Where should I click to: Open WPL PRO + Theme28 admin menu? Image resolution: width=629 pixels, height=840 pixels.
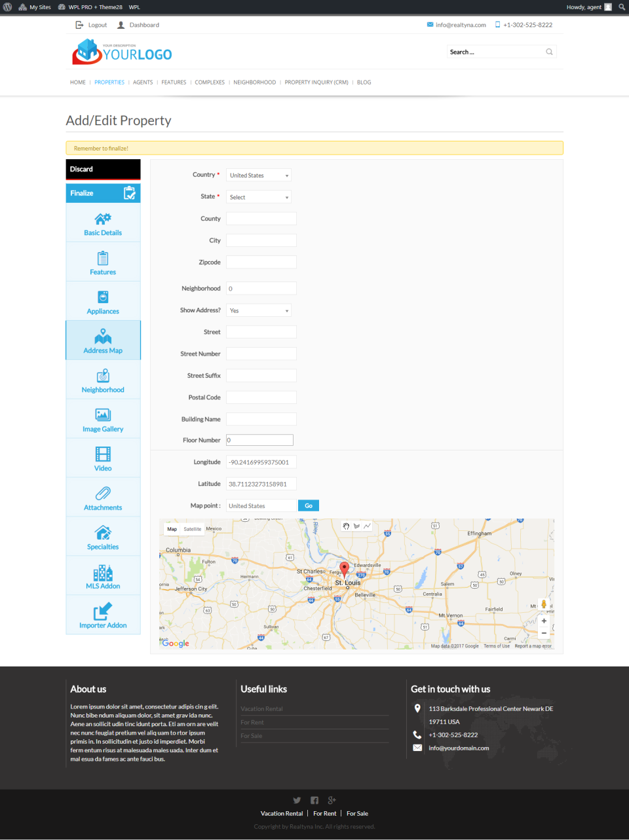90,7
